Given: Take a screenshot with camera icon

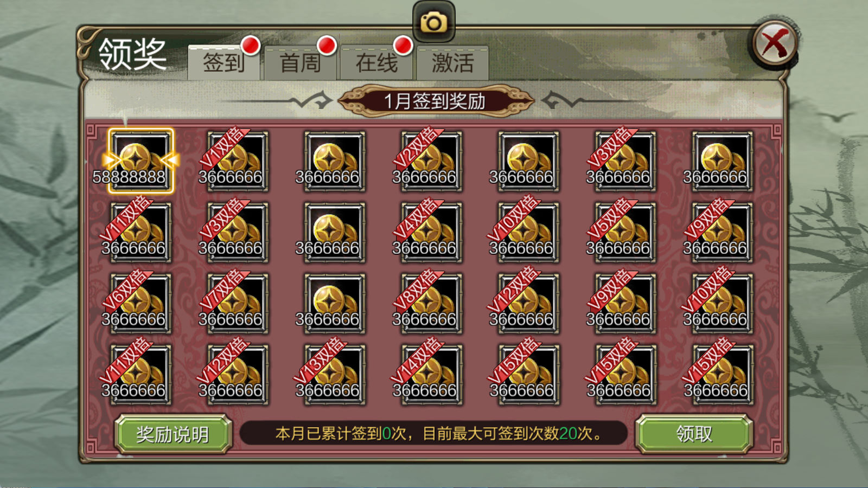Looking at the screenshot, I should 433,22.
